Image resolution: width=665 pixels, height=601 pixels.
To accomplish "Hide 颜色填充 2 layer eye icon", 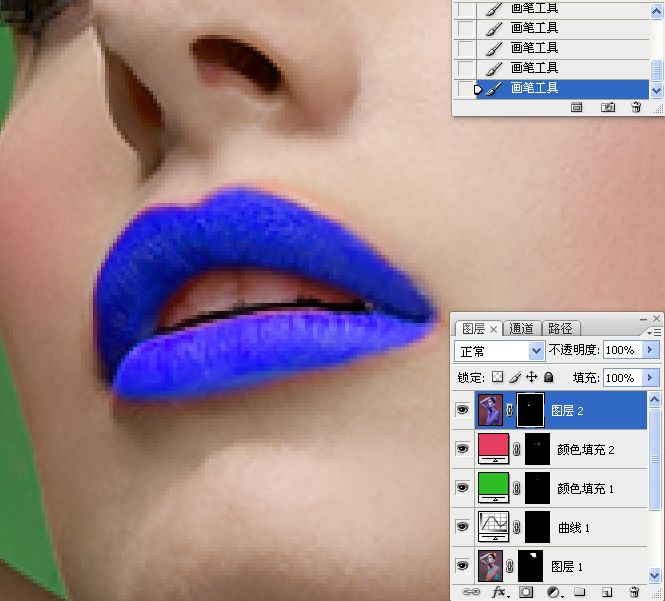I will click(x=462, y=449).
